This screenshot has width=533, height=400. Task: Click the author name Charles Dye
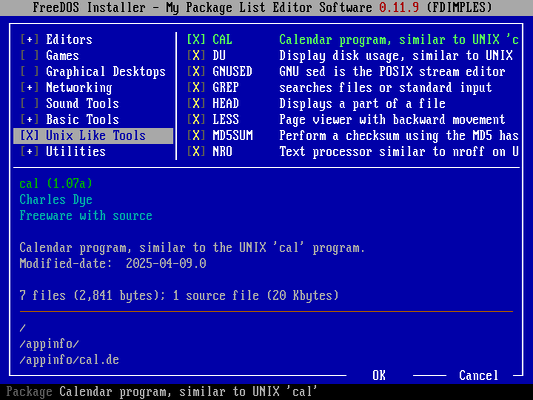[56, 200]
